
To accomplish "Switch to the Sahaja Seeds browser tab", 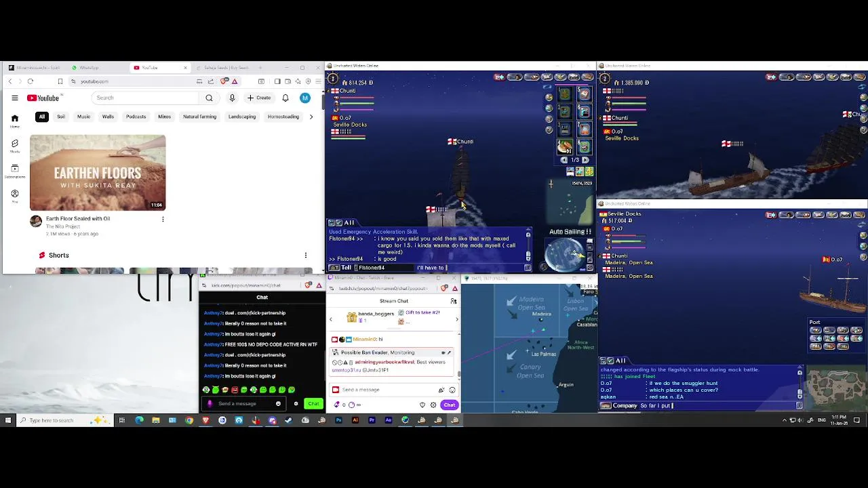I will pyautogui.click(x=226, y=68).
